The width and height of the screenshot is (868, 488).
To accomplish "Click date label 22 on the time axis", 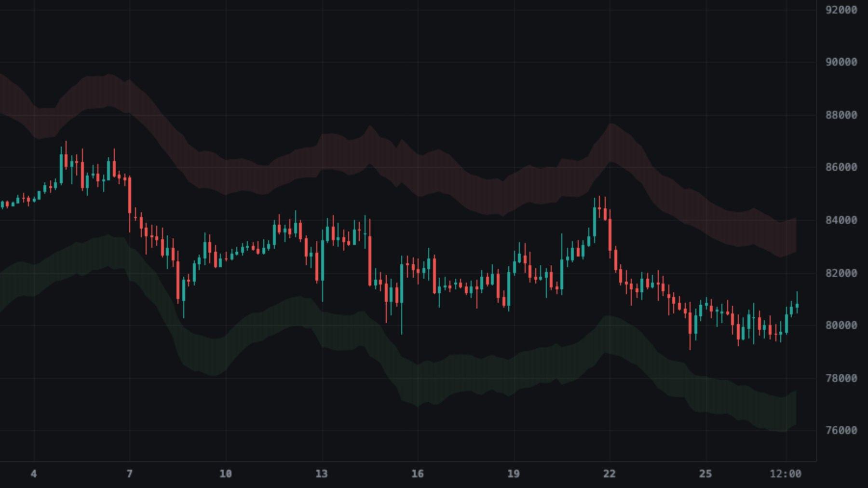I will pyautogui.click(x=609, y=474).
